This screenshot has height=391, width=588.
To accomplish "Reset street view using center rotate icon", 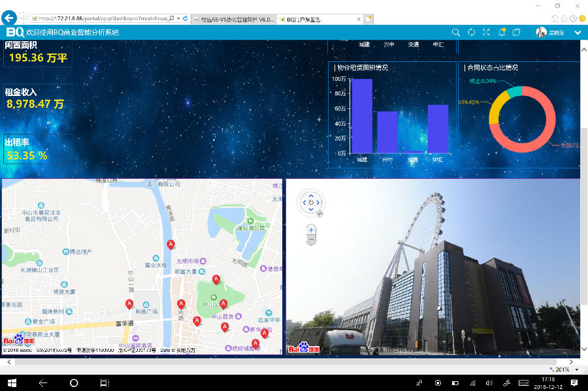I will click(311, 203).
